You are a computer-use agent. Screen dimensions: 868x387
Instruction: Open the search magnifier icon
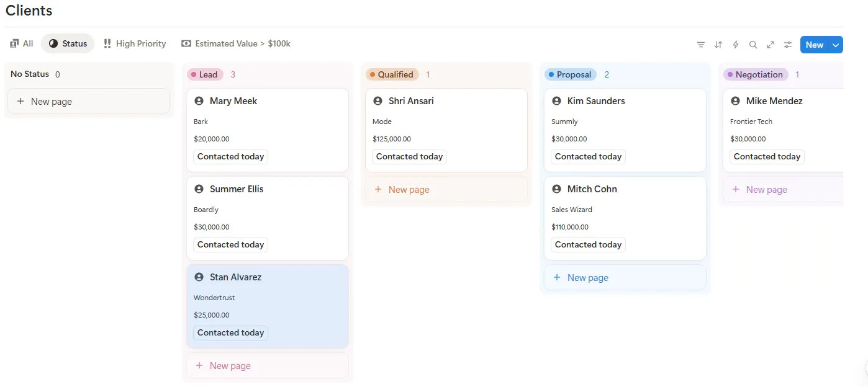coord(753,45)
